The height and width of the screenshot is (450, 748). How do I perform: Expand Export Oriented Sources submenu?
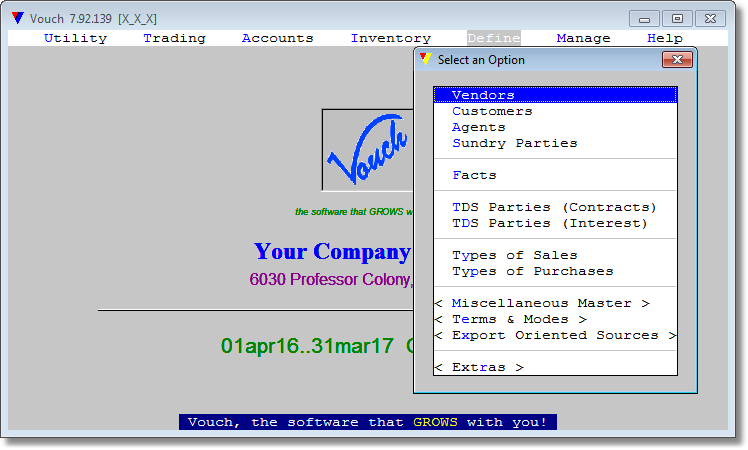(555, 335)
